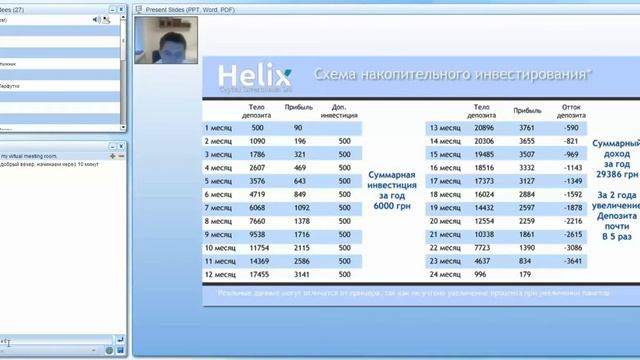Image resolution: width=640 pixels, height=360 pixels.
Task: Click the 'Суммарная инвестиция за год 6000 грн' note
Action: coord(392,190)
